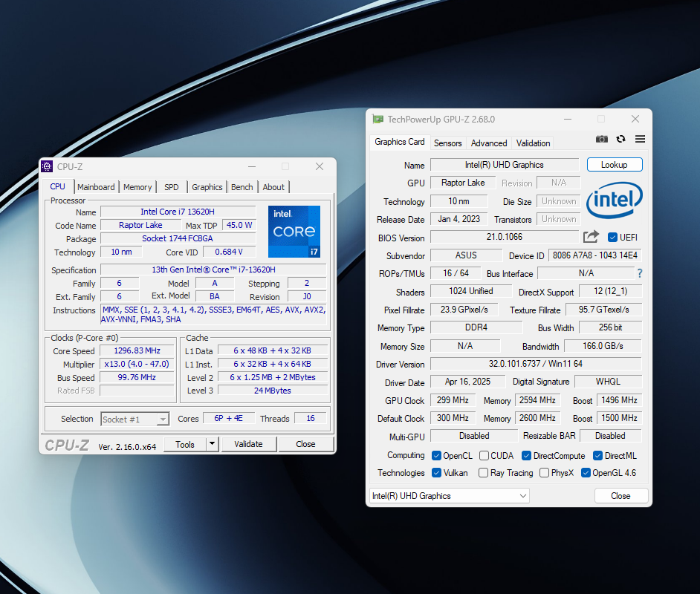Expand the Tools dropdown arrow in CPU-Z
Viewport: 700px width, 594px height.
212,444
